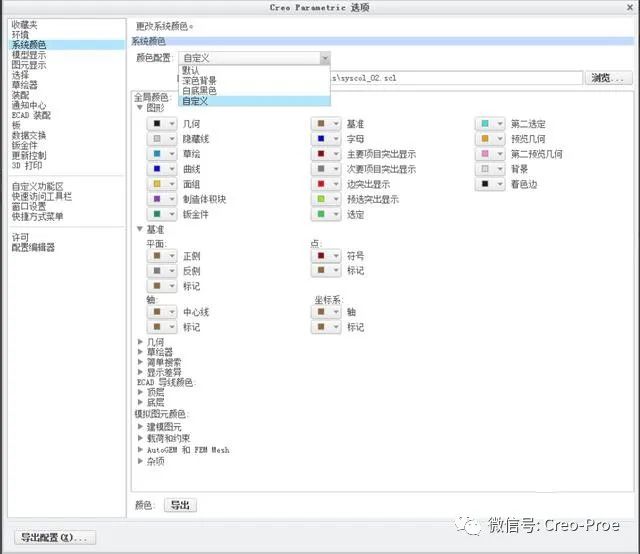Viewport: 640px width, 554px height.
Task: Expand the 草绘器 collapsed section
Action: (x=140, y=352)
